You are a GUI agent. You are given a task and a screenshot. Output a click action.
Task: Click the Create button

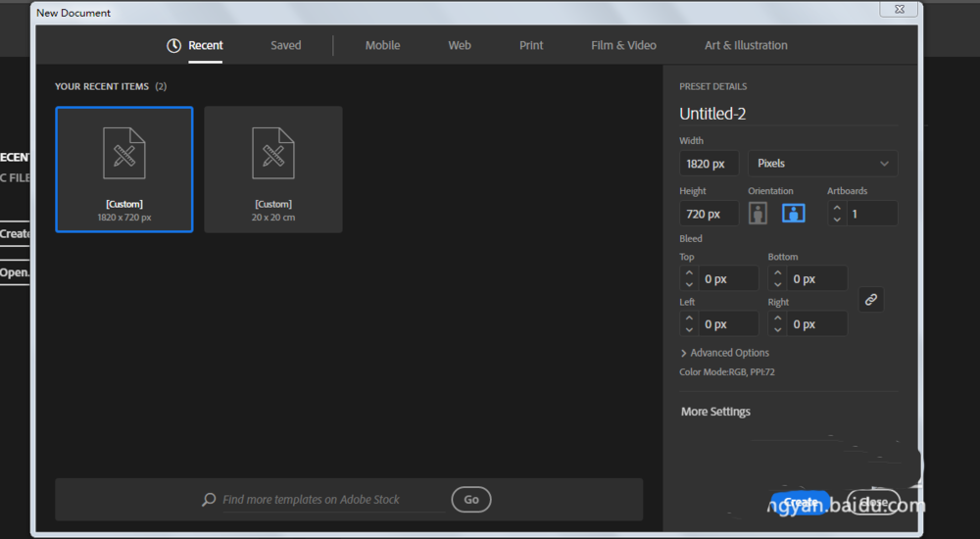tap(801, 502)
